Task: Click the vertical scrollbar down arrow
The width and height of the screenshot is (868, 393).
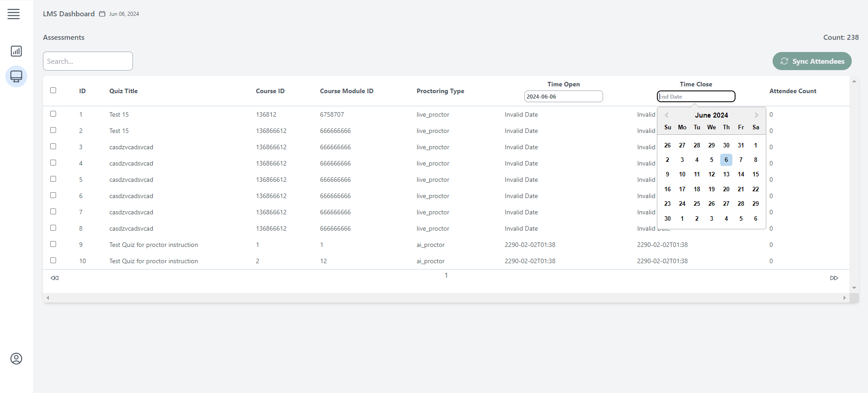Action: point(854,288)
